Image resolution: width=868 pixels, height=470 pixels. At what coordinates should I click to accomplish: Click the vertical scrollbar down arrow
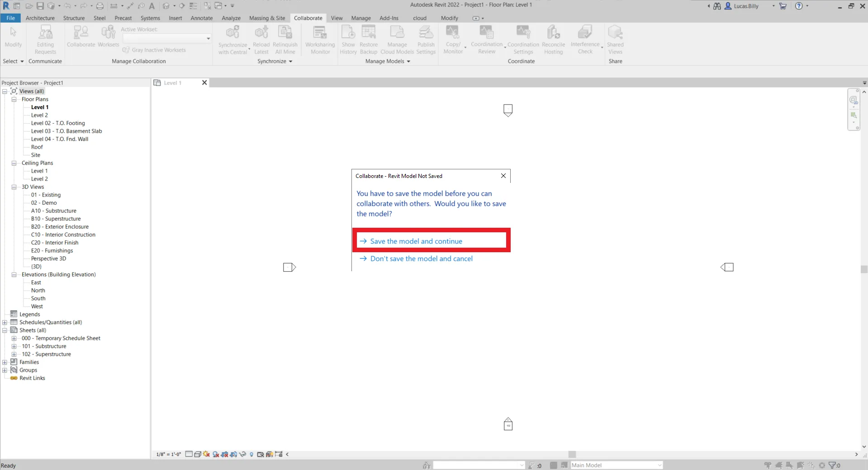click(x=864, y=446)
